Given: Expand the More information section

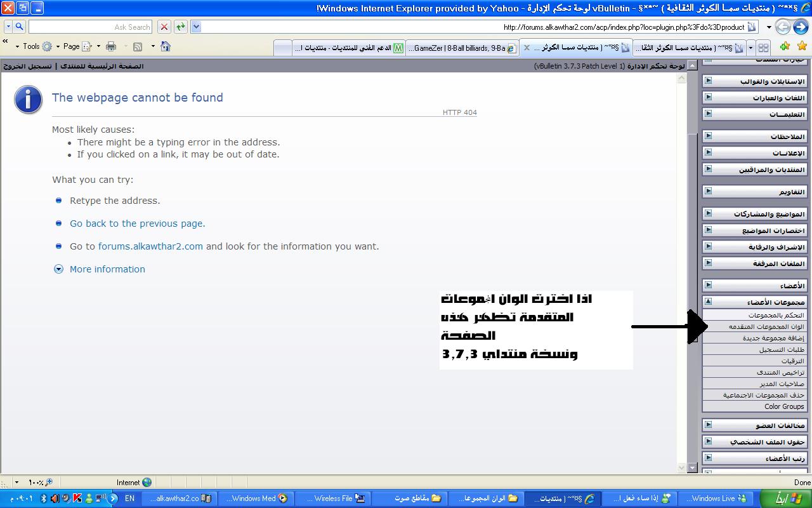Looking at the screenshot, I should click(x=107, y=269).
